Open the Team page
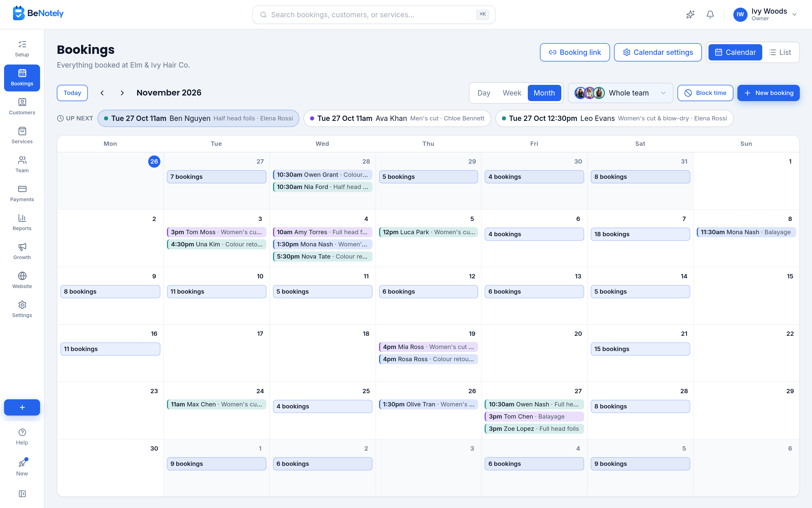The image size is (812, 508). pyautogui.click(x=22, y=164)
